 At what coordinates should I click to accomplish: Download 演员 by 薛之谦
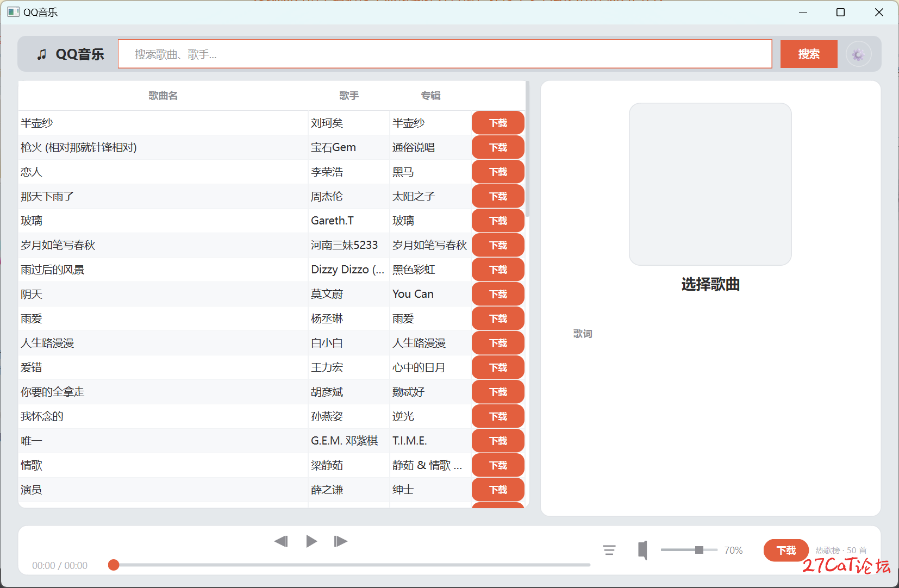[498, 490]
